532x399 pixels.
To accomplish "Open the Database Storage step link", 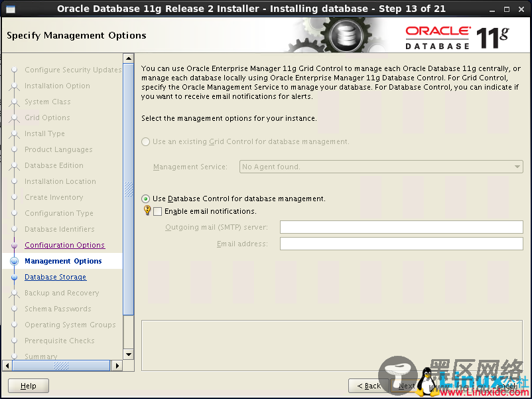I will tap(55, 277).
